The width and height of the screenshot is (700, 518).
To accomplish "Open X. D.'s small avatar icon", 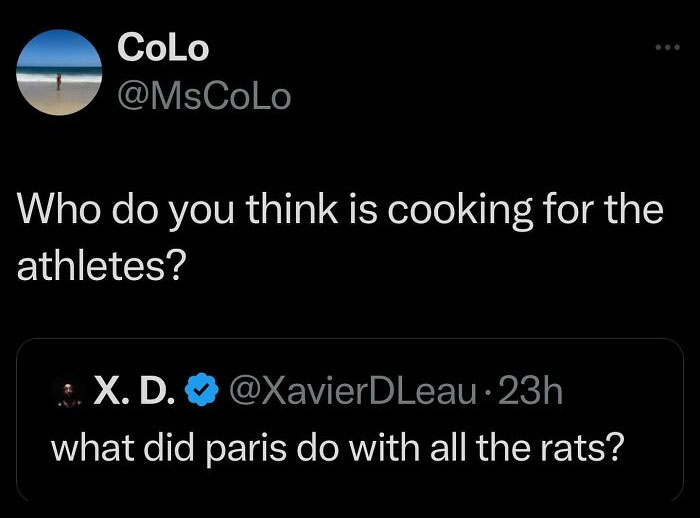I will coord(69,393).
